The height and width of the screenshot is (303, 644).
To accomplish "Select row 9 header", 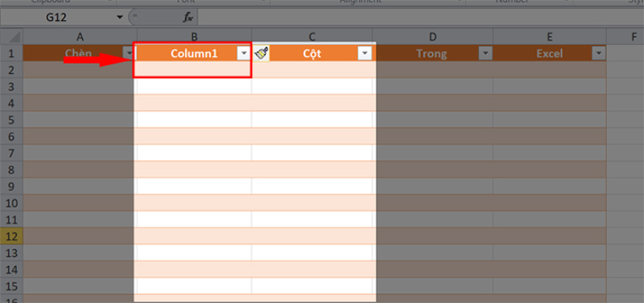I will click(11, 186).
